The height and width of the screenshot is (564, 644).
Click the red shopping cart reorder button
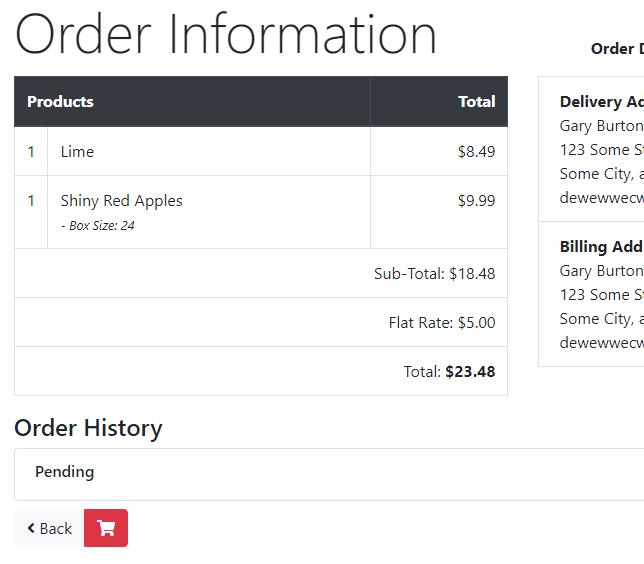(x=106, y=528)
